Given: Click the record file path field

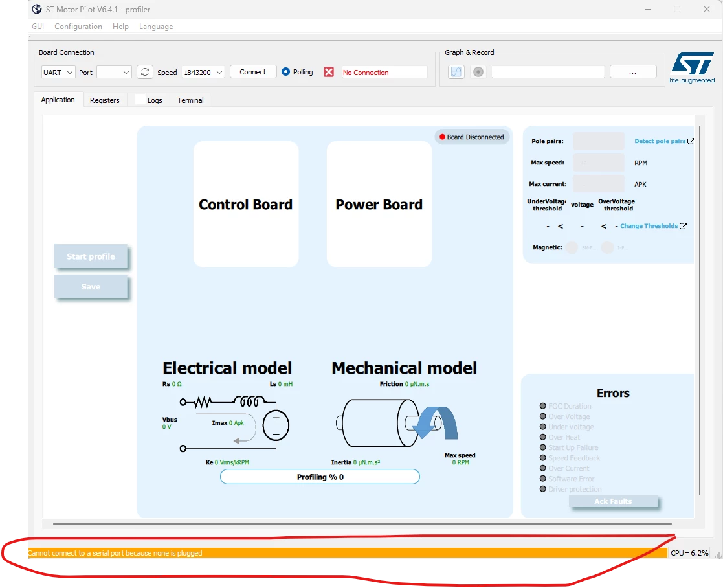Looking at the screenshot, I should coord(548,72).
